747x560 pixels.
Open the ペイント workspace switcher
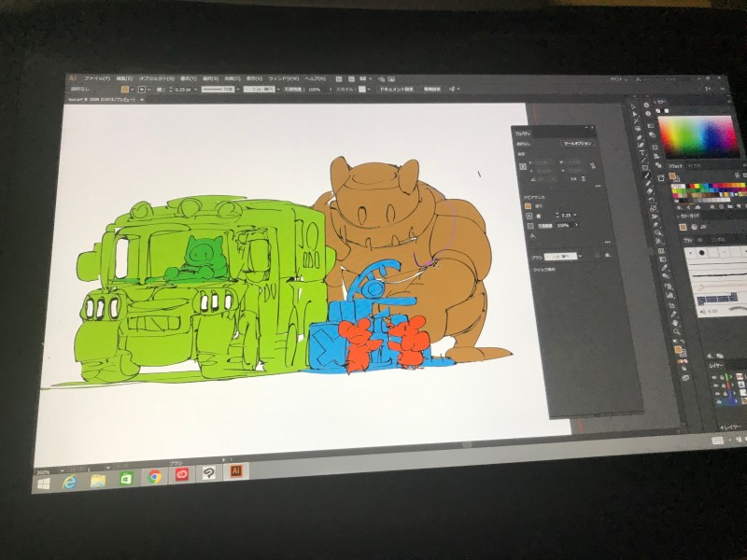619,79
